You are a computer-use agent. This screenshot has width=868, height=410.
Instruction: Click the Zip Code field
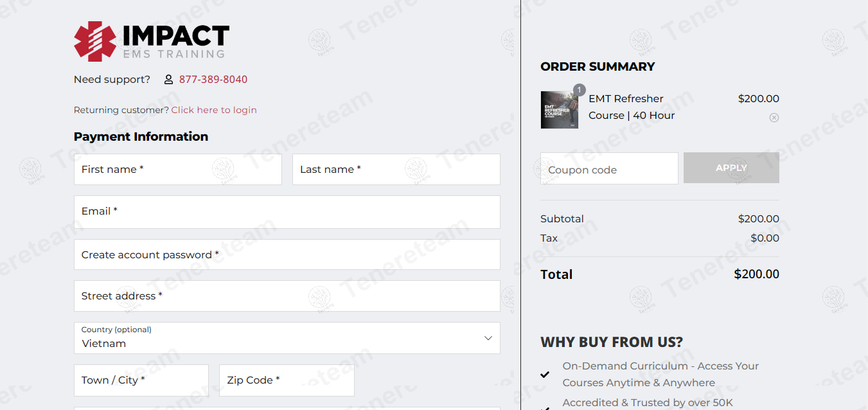(287, 380)
